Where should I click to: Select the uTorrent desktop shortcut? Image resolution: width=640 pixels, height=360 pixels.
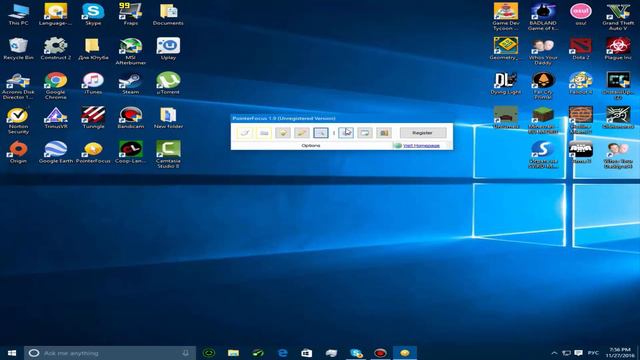click(168, 84)
